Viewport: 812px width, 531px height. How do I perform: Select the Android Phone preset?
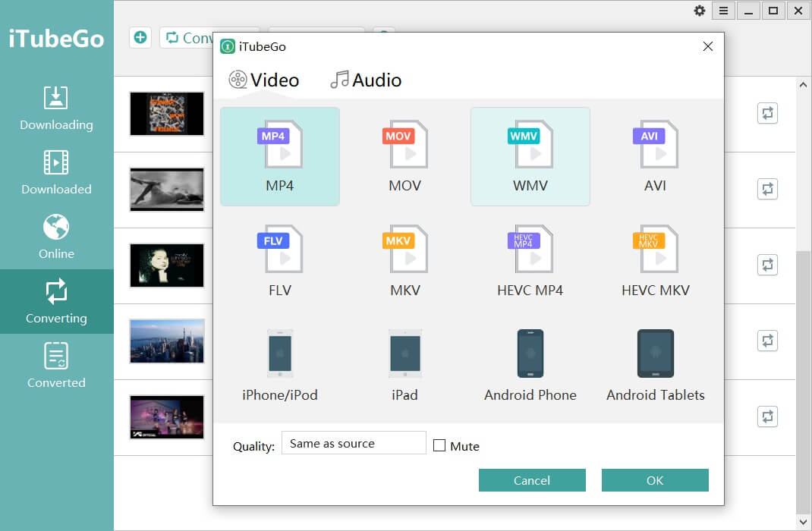pos(530,366)
